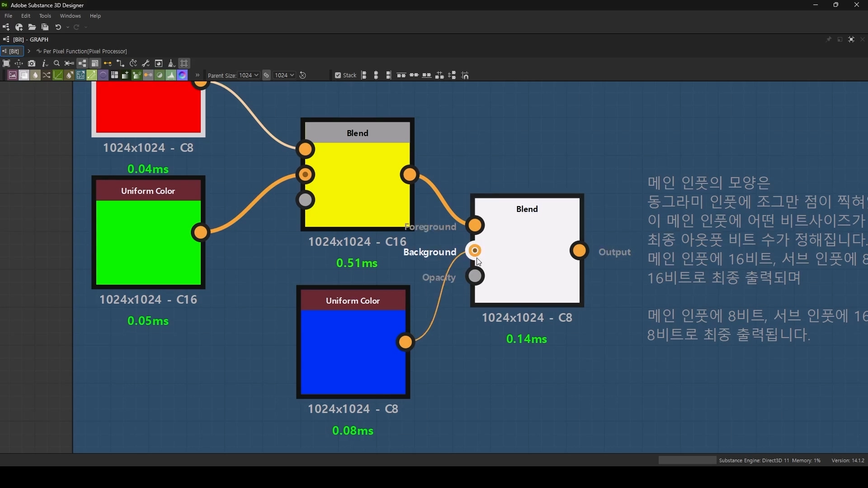Click the fit graph to view icon
868x488 pixels.
[6, 63]
